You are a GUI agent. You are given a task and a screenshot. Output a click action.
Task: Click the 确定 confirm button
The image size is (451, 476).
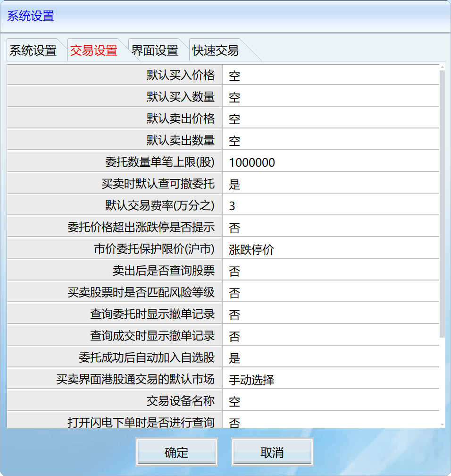[x=176, y=451]
